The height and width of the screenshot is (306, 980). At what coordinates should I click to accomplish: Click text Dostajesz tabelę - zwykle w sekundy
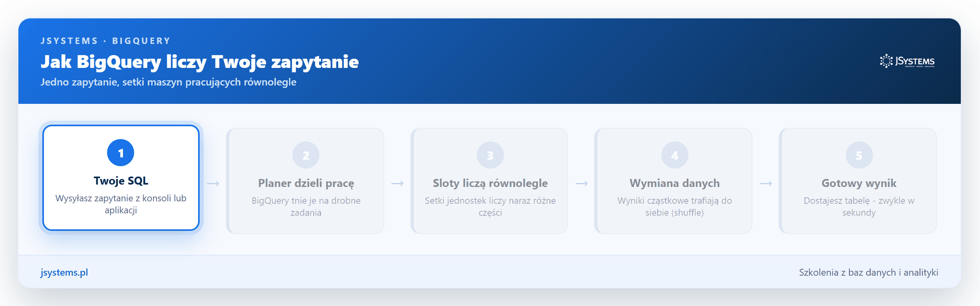(x=859, y=207)
